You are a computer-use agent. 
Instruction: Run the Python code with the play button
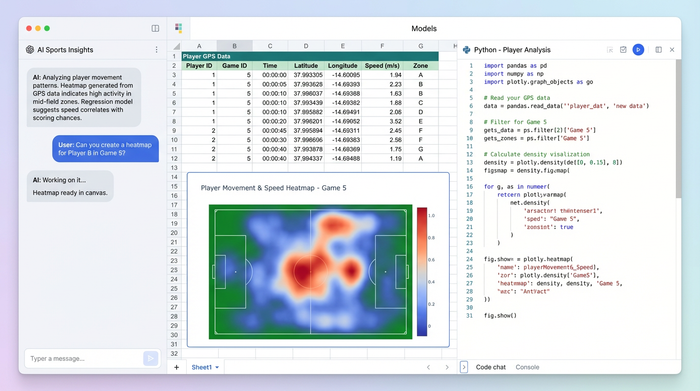638,50
